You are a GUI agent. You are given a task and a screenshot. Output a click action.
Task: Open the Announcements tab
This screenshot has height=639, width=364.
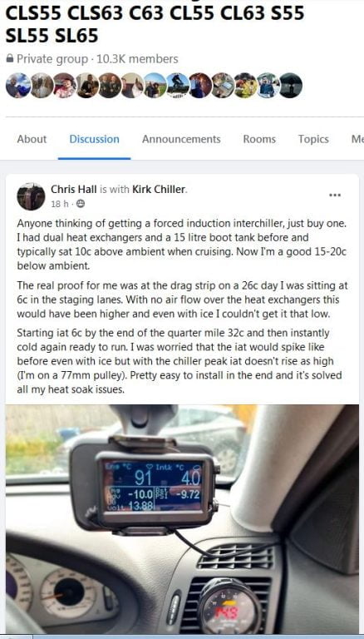[181, 139]
